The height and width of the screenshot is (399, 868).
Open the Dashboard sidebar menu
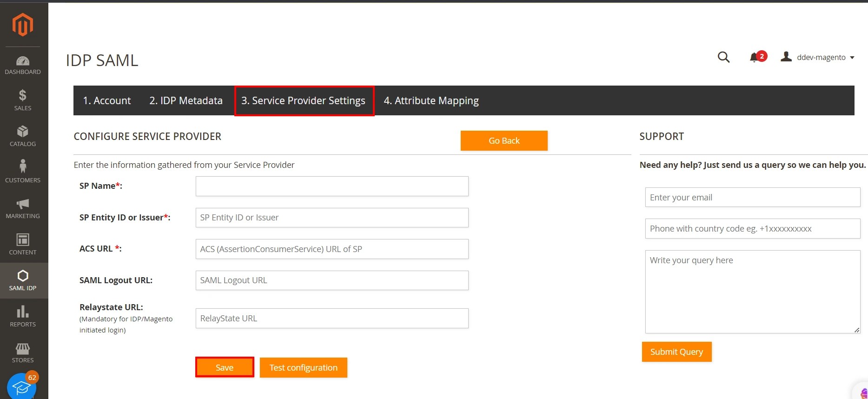pos(23,65)
